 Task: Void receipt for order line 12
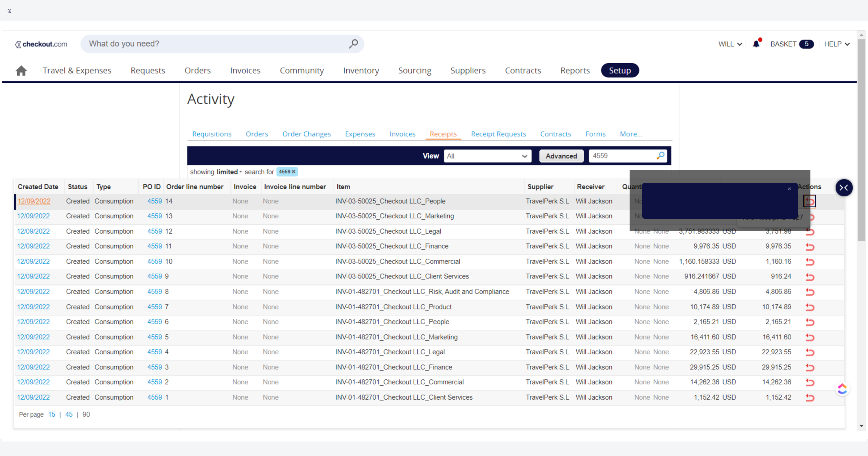(810, 232)
